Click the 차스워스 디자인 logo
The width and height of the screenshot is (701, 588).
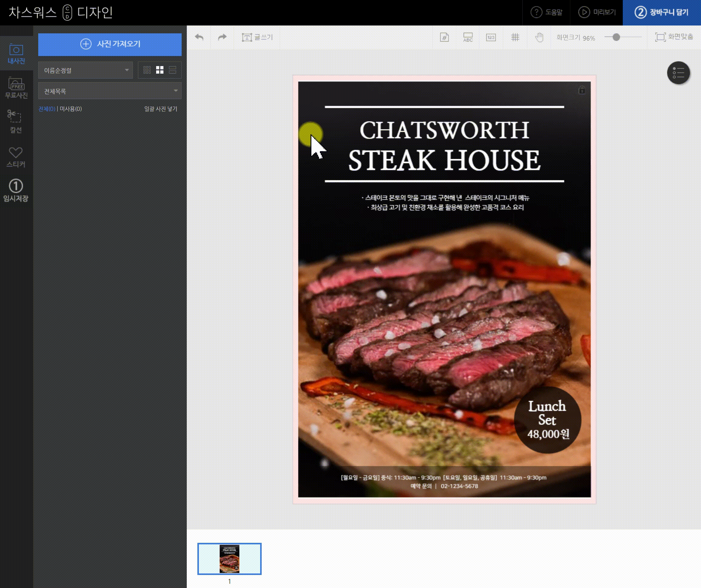pos(60,12)
